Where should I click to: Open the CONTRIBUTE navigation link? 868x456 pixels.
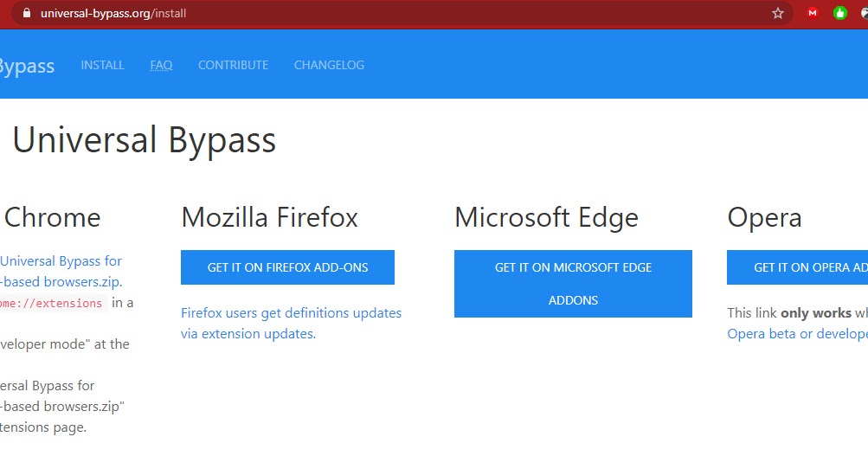tap(233, 65)
